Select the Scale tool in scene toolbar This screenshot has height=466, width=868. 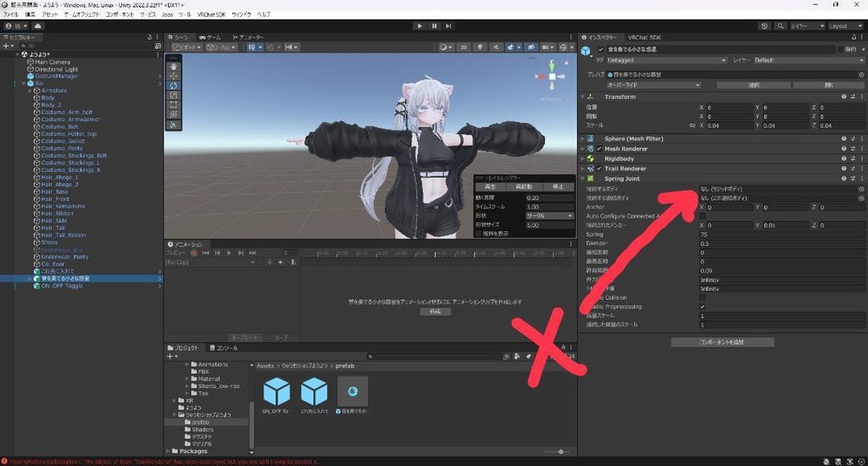[x=174, y=95]
